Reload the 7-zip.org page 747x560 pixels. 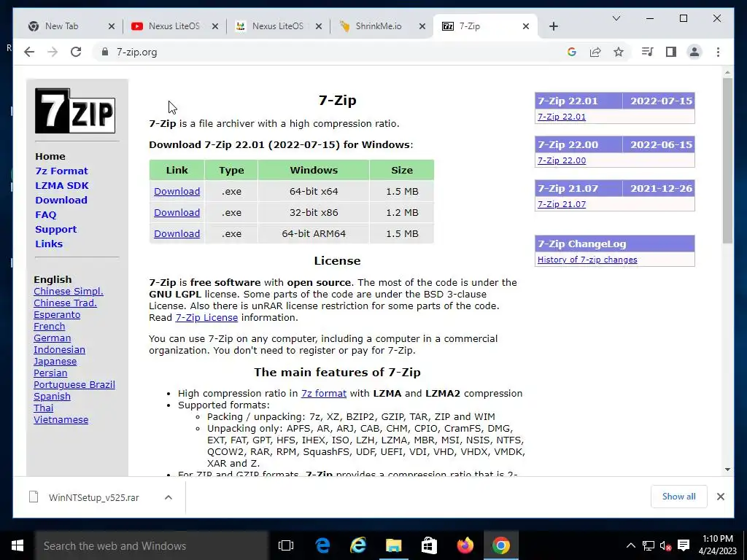click(76, 52)
